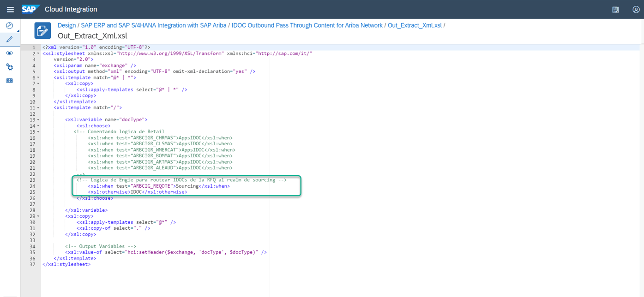The height and width of the screenshot is (297, 644).
Task: Click the hci:setHeader value-of line
Action: (x=166, y=252)
